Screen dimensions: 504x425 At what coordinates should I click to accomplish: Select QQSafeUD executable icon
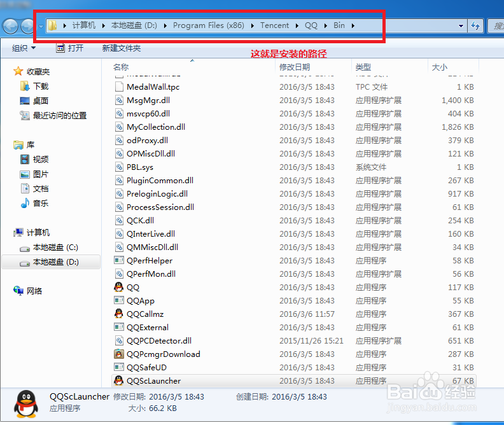click(x=119, y=367)
